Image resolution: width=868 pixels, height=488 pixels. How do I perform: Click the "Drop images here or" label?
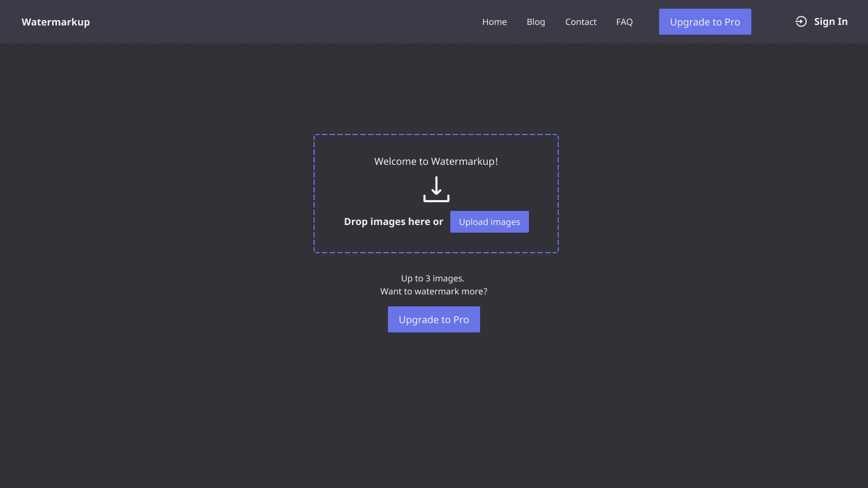(x=393, y=222)
